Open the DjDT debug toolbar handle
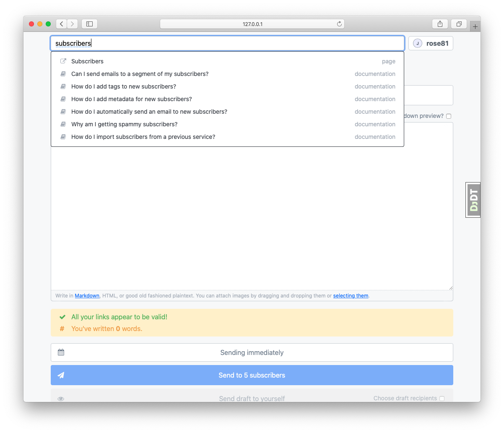The width and height of the screenshot is (504, 433). point(473,200)
